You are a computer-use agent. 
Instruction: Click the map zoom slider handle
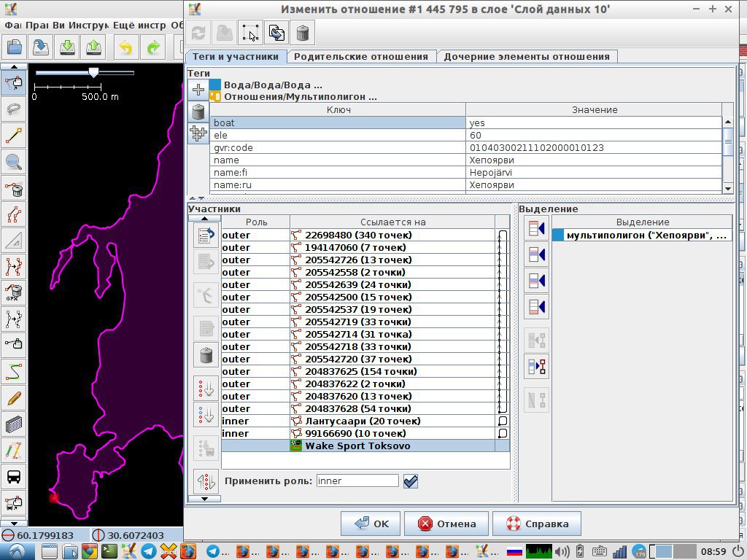tap(94, 72)
